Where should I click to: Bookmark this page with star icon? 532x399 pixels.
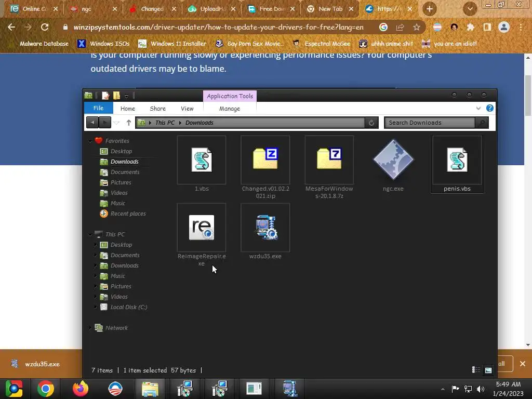(x=416, y=27)
